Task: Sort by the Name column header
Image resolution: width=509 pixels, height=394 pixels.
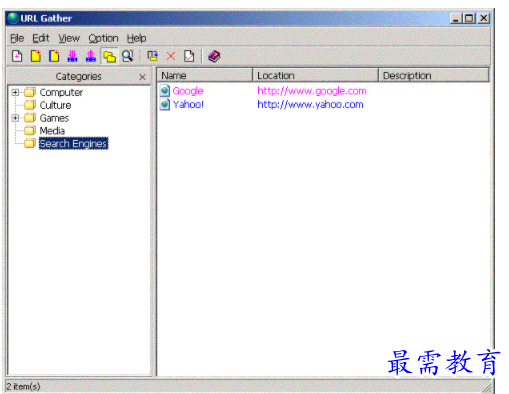Action: click(x=205, y=75)
